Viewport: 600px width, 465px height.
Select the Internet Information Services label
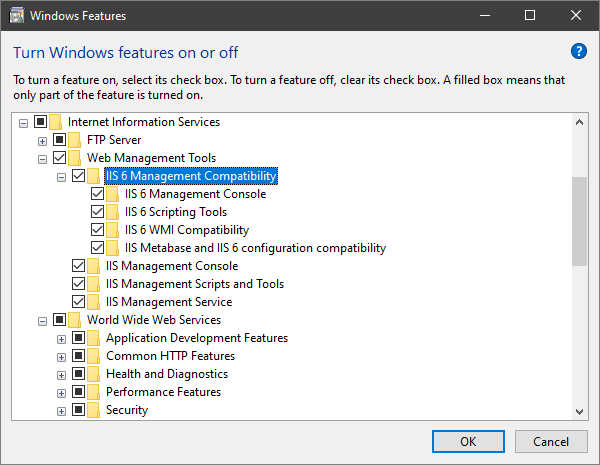point(144,122)
